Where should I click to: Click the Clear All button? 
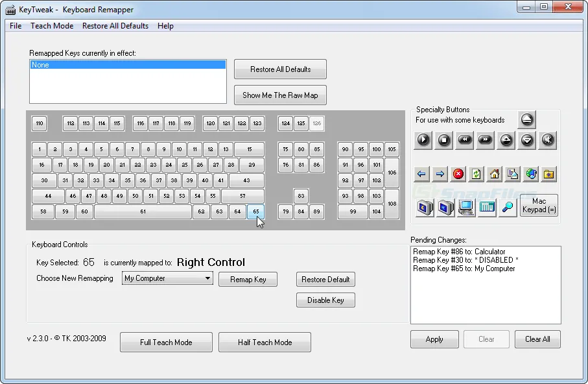(x=537, y=339)
